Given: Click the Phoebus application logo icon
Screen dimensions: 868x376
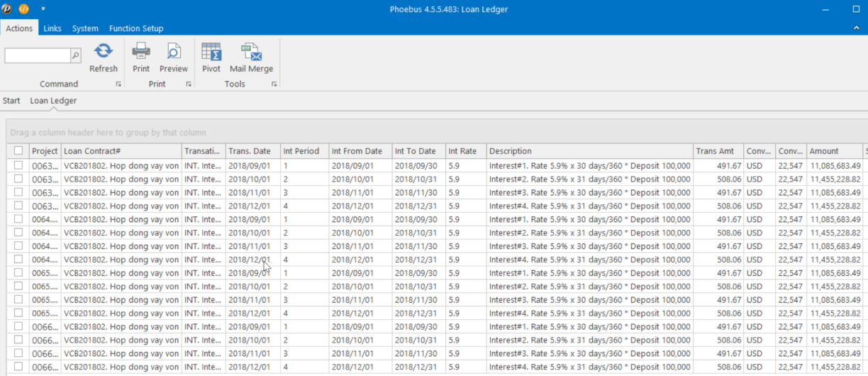Looking at the screenshot, I should [7, 9].
